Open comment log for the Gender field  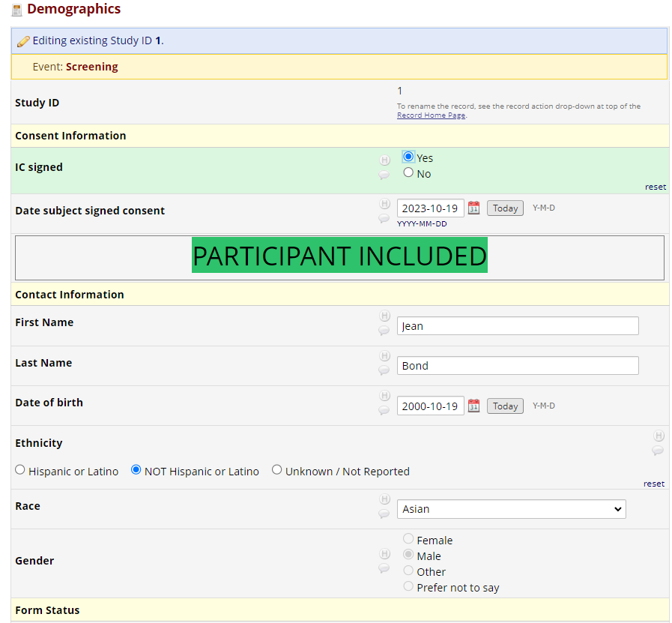point(384,569)
